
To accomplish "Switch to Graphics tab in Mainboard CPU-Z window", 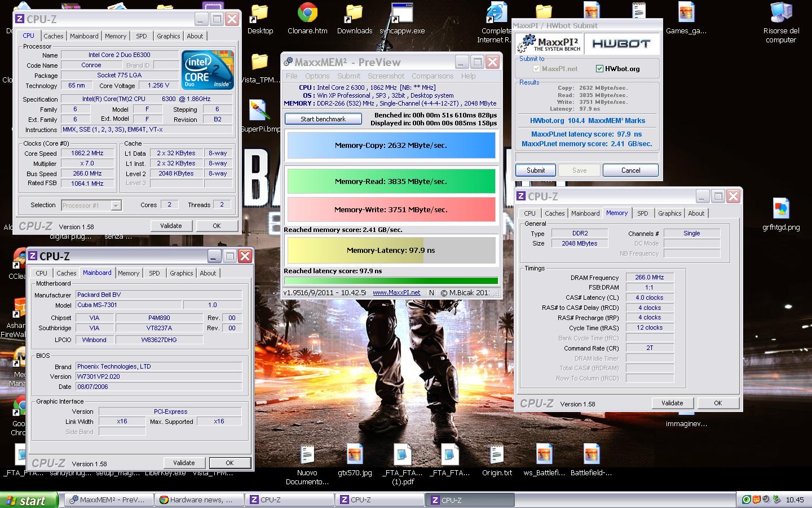I will [x=181, y=273].
